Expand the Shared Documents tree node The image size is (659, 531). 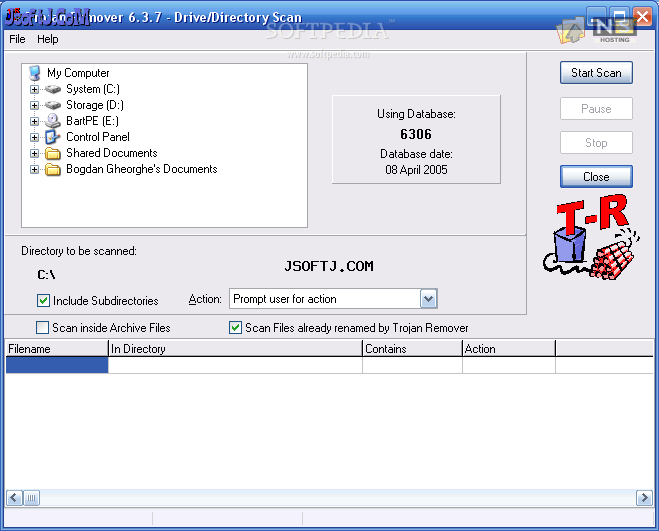pyautogui.click(x=34, y=153)
